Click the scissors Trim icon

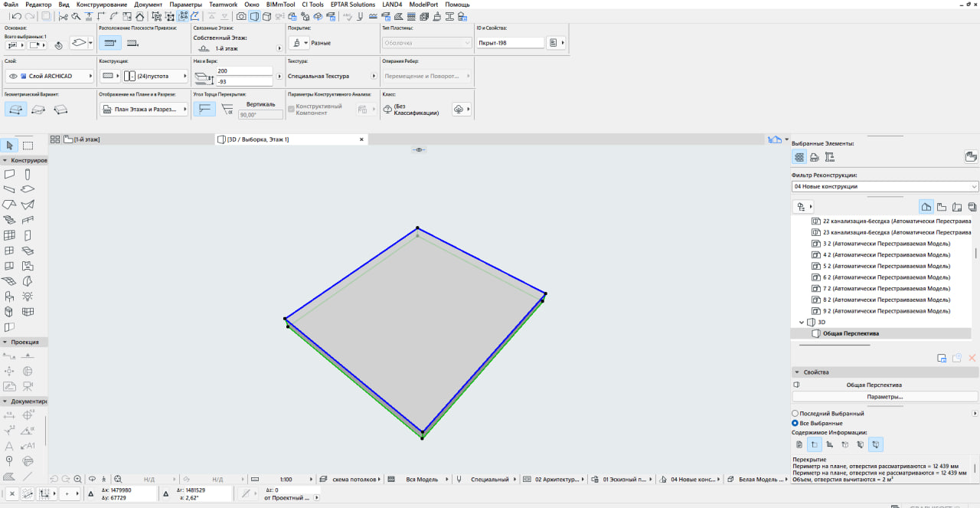tap(63, 16)
